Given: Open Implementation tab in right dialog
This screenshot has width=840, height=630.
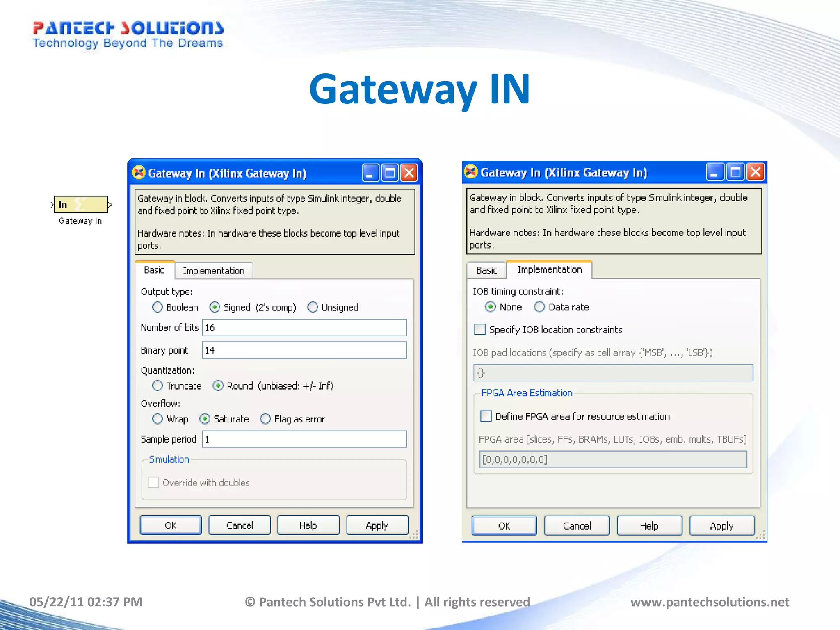Looking at the screenshot, I should coord(550,269).
